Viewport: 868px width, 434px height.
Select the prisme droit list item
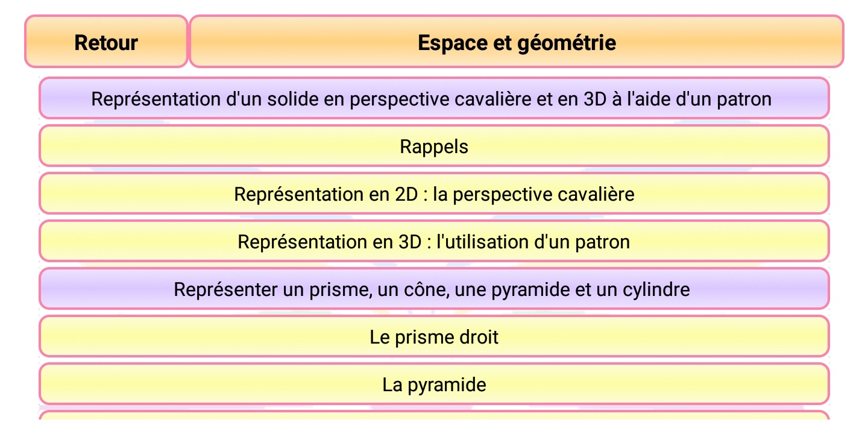[x=434, y=336]
